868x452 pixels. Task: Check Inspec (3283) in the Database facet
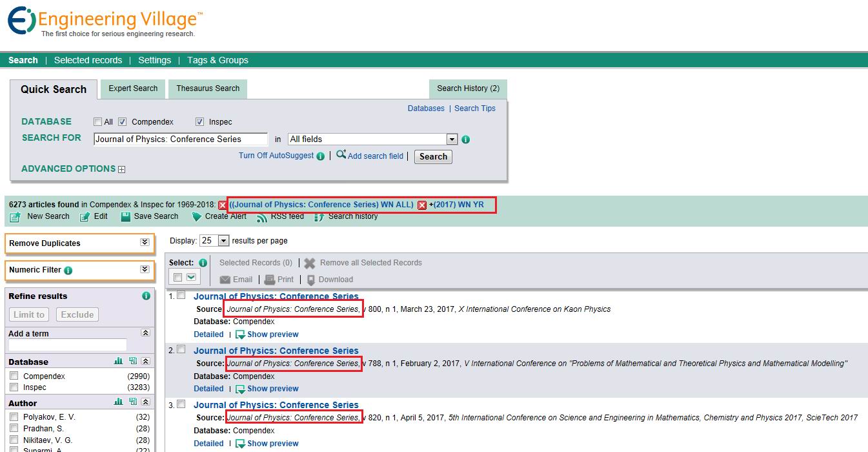14,387
